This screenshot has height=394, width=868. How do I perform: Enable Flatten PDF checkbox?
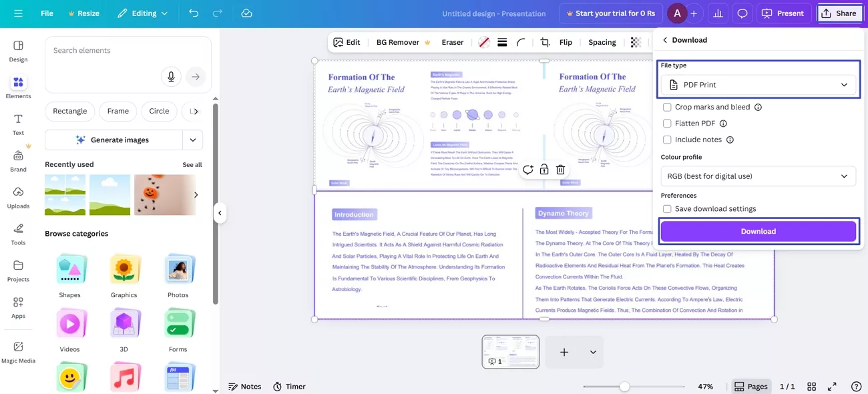coord(667,124)
